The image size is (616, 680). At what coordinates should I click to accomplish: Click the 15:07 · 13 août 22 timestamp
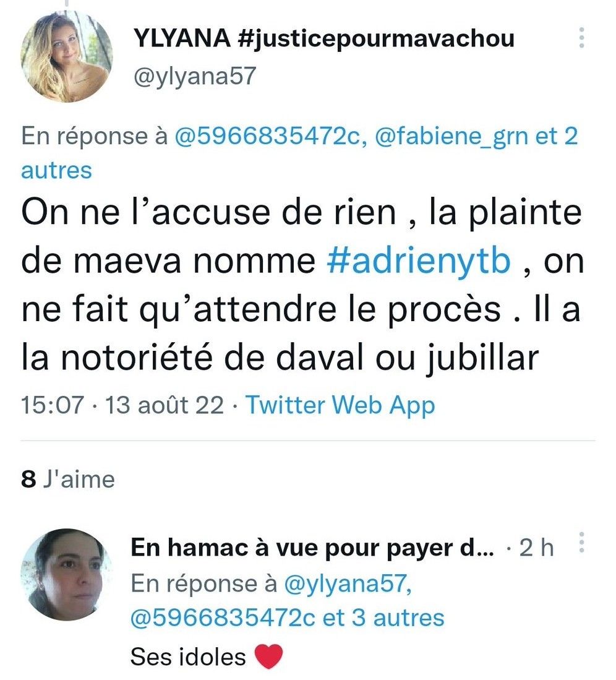pyautogui.click(x=122, y=405)
